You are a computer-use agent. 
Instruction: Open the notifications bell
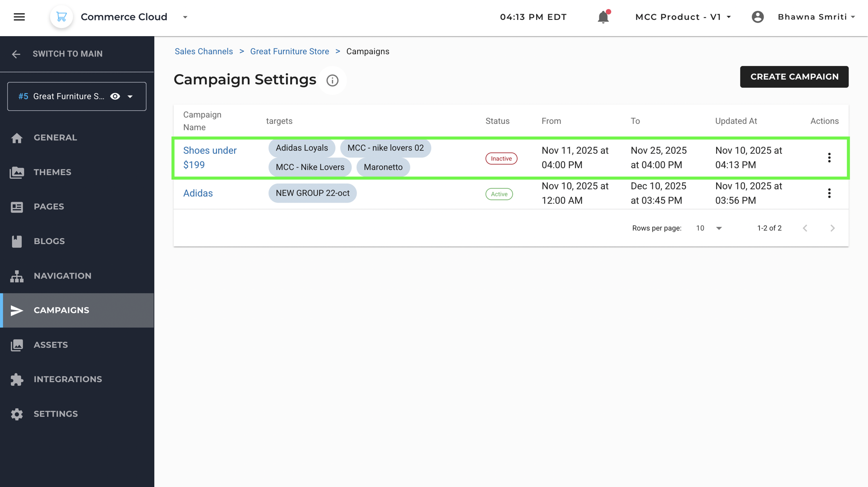pos(603,17)
